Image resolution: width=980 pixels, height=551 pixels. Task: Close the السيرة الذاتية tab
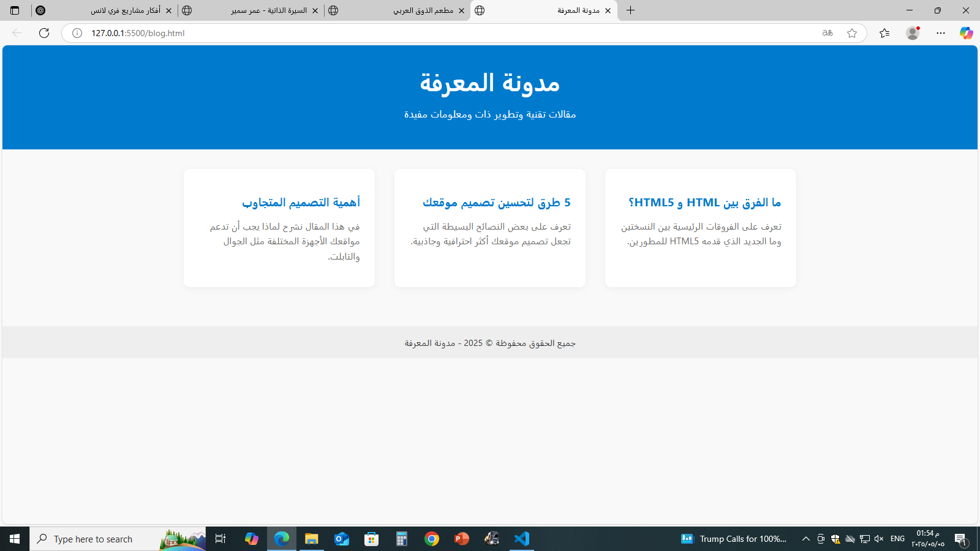pos(315,10)
